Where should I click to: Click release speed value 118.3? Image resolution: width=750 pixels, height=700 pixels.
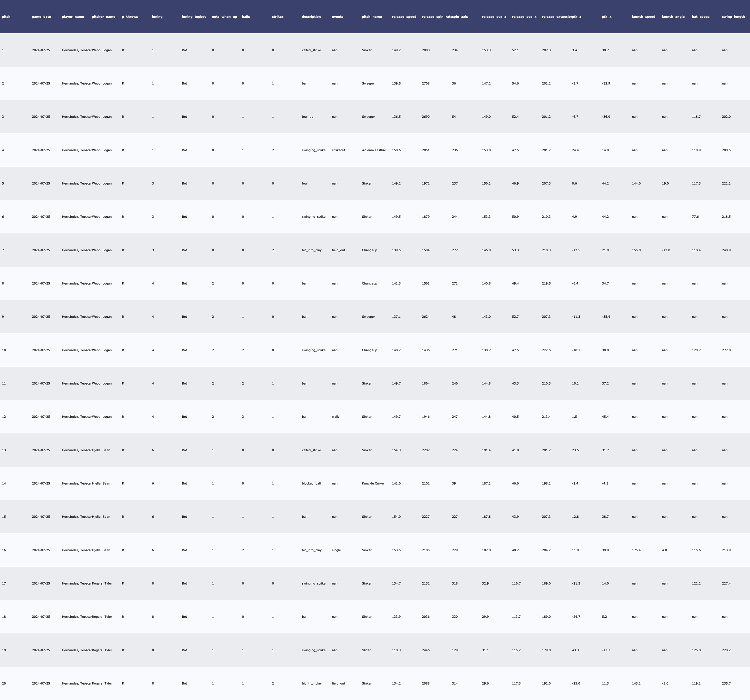(396, 650)
